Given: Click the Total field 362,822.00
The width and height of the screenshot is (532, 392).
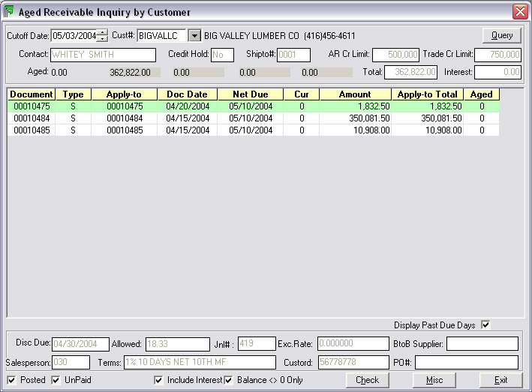Looking at the screenshot, I should point(410,72).
